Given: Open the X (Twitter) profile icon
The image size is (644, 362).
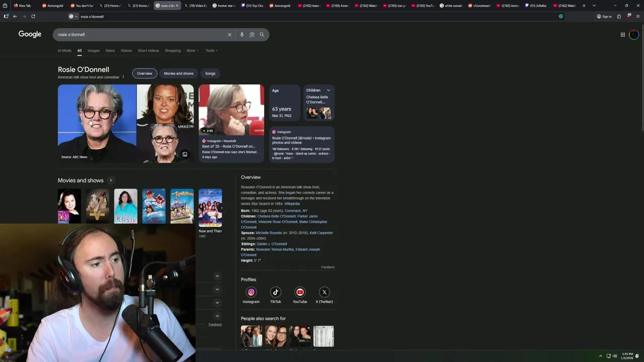Looking at the screenshot, I should tap(325, 292).
